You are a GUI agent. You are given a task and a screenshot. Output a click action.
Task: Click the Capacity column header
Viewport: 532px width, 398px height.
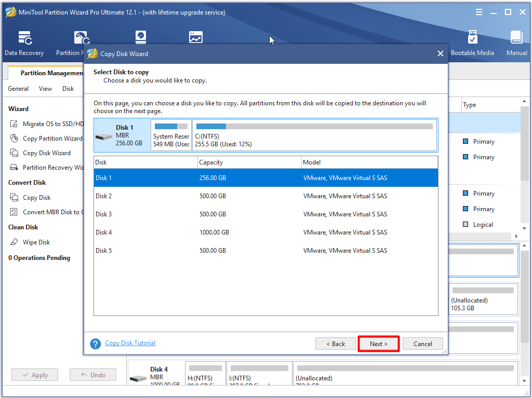[x=249, y=162]
